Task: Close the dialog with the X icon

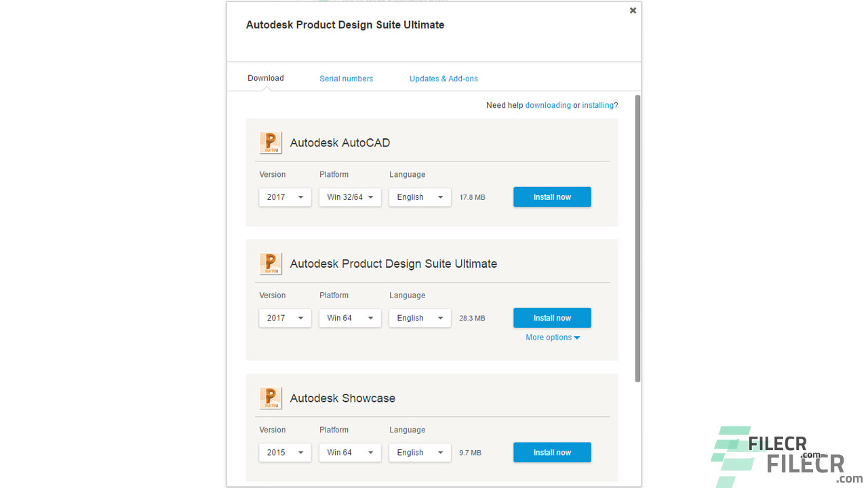Action: [x=633, y=10]
